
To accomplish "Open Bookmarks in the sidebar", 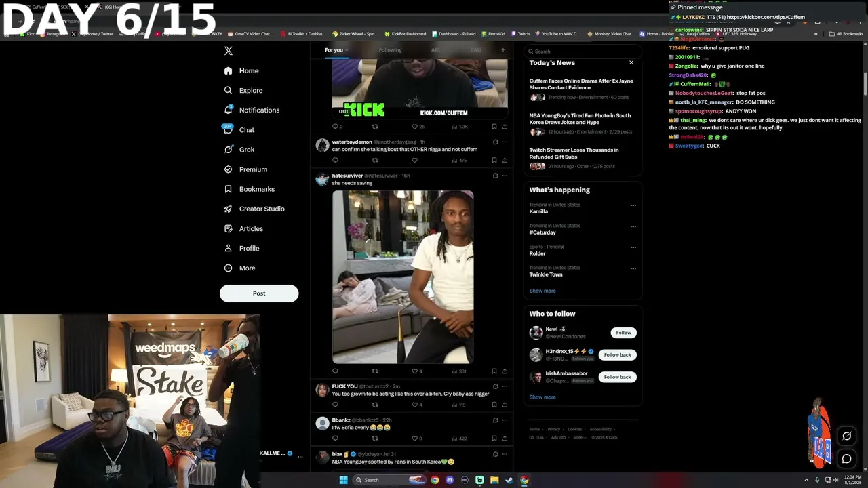I will 249,189.
